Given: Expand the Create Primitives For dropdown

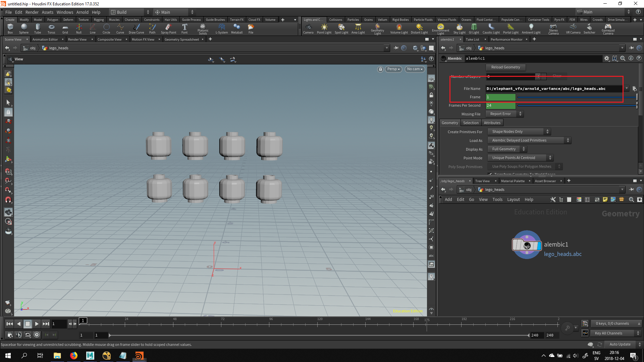Looking at the screenshot, I should (519, 132).
